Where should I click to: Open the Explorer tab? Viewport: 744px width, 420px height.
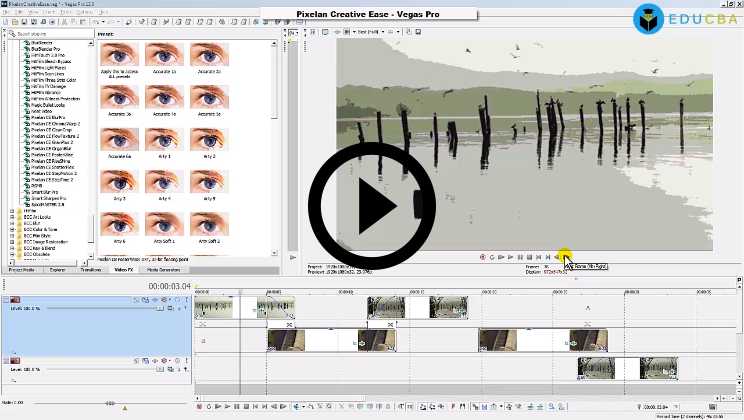57,270
